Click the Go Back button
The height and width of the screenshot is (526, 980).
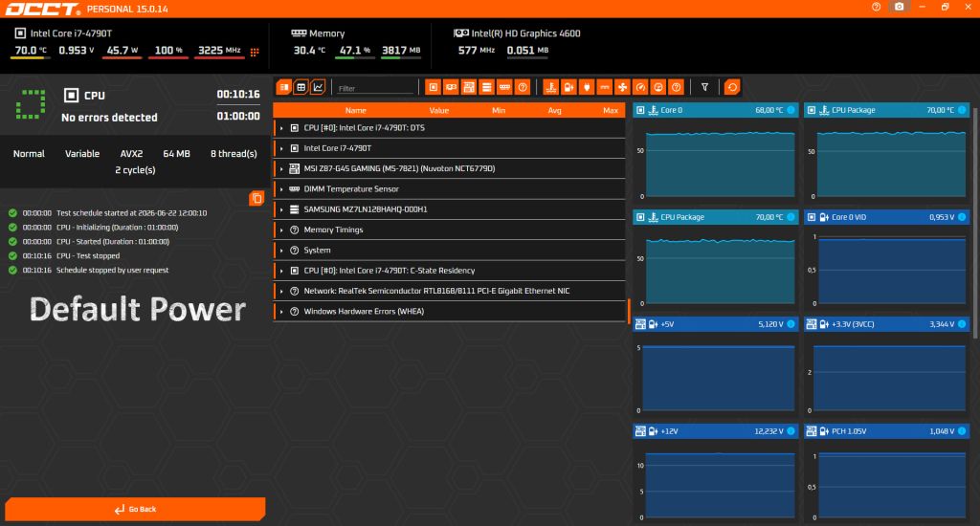pos(136,509)
